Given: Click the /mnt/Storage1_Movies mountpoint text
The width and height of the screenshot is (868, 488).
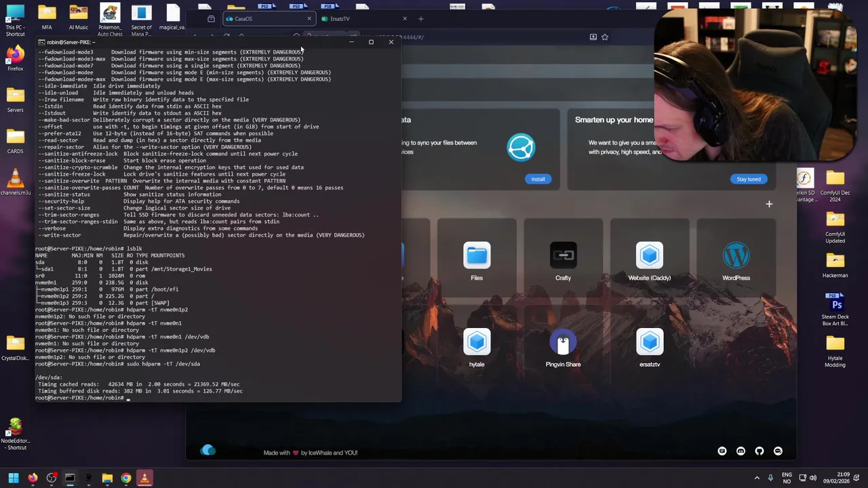Looking at the screenshot, I should point(183,269).
